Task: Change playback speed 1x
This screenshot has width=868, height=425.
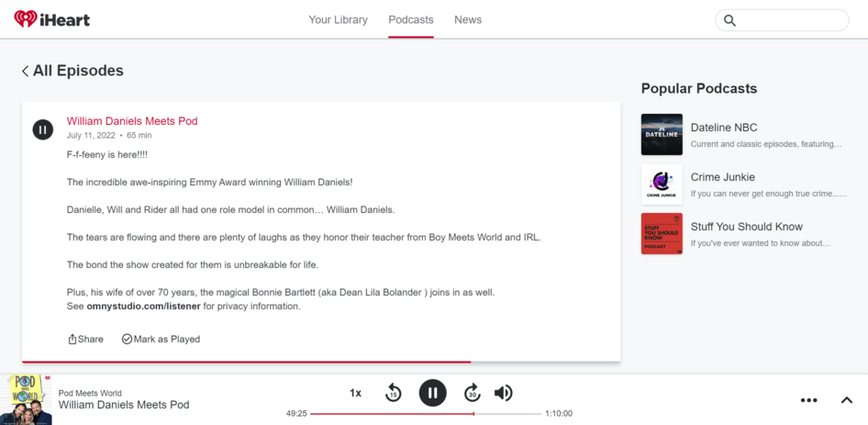Action: click(x=355, y=393)
